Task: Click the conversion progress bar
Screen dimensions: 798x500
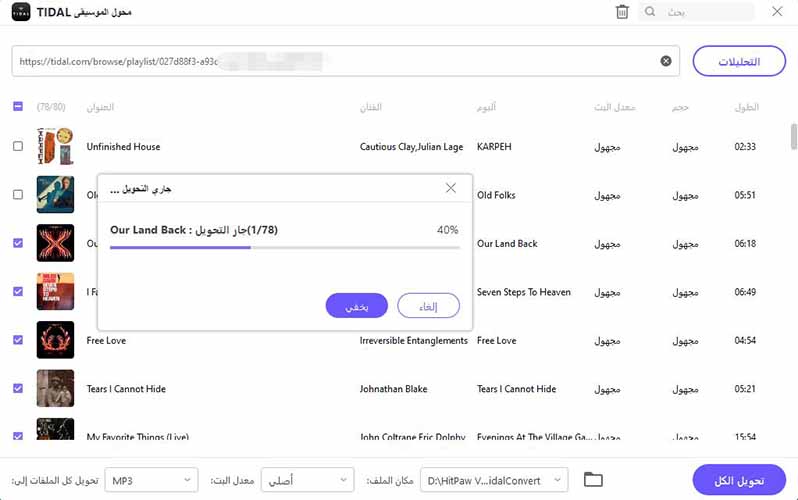Action: tap(284, 247)
